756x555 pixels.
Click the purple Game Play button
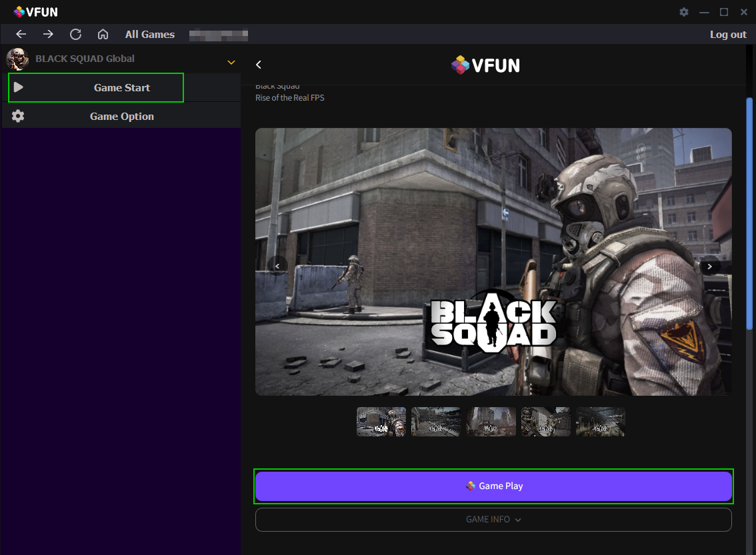[493, 486]
